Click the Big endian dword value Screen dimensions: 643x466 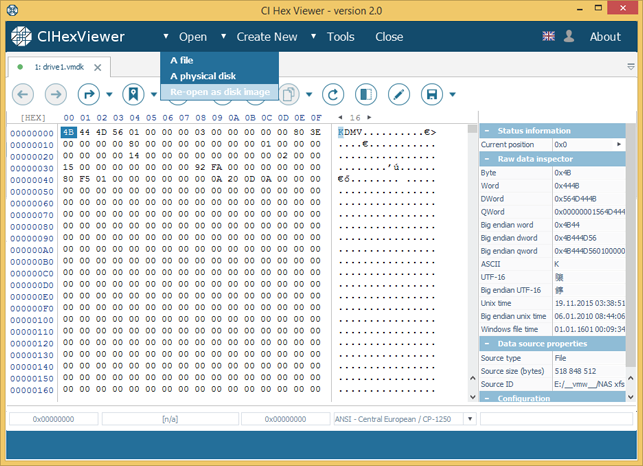(576, 238)
